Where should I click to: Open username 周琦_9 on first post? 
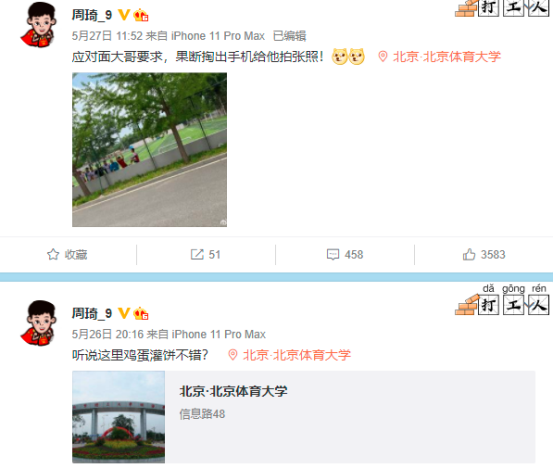point(92,15)
